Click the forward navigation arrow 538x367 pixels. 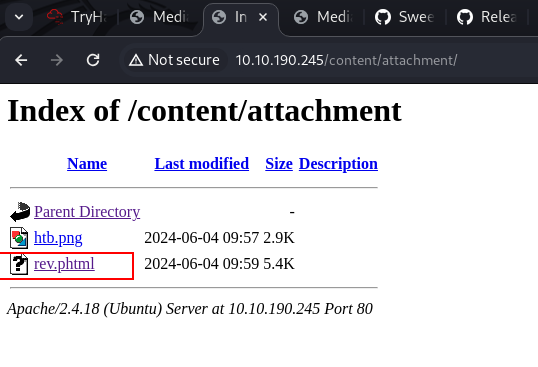57,60
